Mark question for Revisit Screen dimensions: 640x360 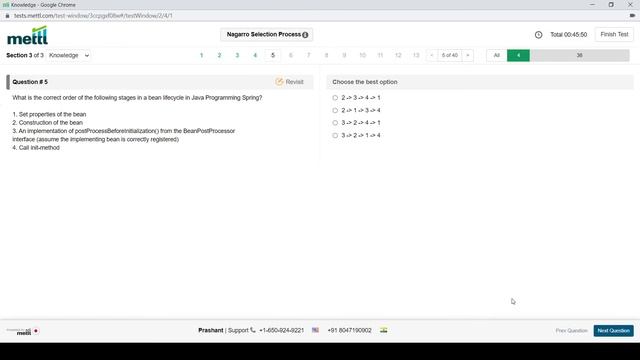[289, 82]
